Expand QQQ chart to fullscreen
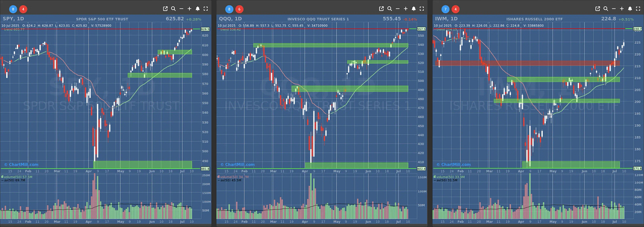644x227 pixels. point(422,9)
